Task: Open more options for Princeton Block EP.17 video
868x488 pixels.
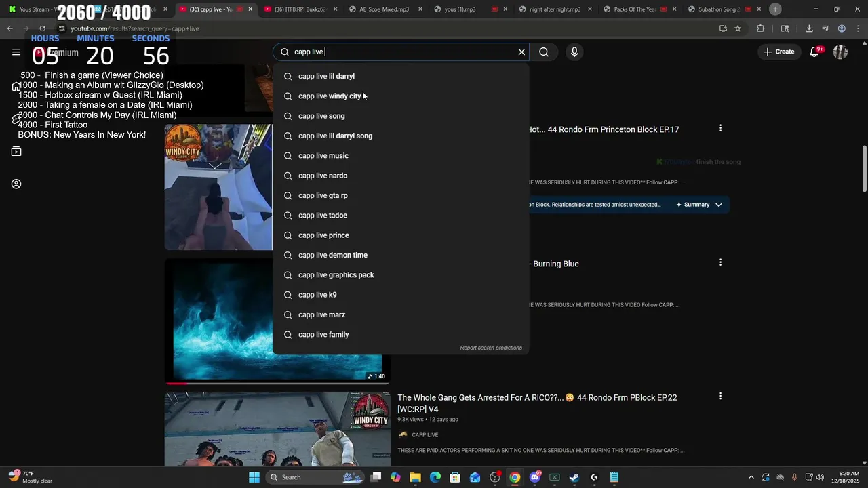Action: (720, 128)
